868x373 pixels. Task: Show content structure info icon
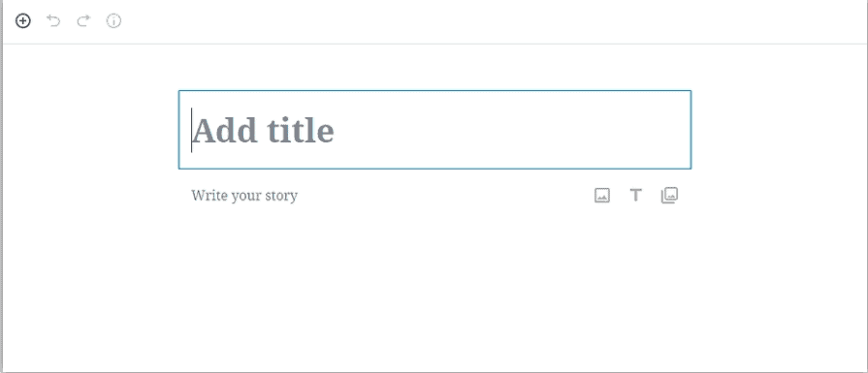pos(113,21)
